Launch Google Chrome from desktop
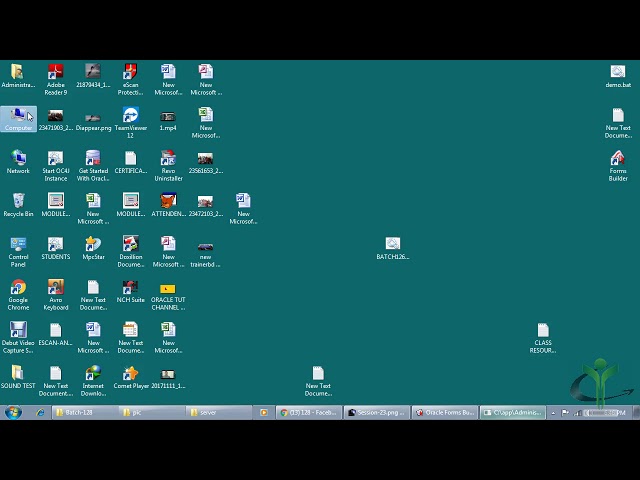This screenshot has width=640, height=480. pyautogui.click(x=18, y=295)
